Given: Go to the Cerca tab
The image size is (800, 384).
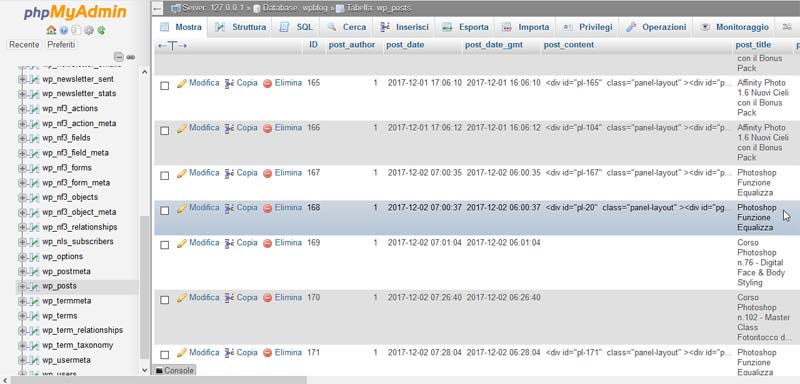Looking at the screenshot, I should tap(347, 28).
